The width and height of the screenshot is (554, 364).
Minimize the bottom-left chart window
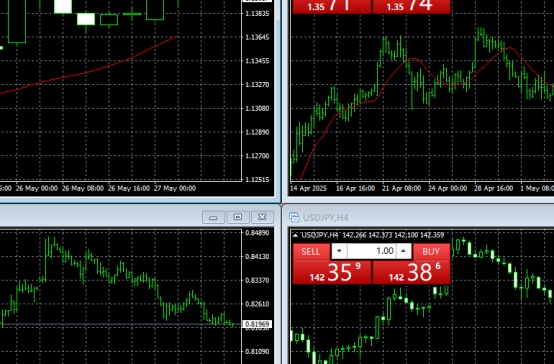click(213, 217)
